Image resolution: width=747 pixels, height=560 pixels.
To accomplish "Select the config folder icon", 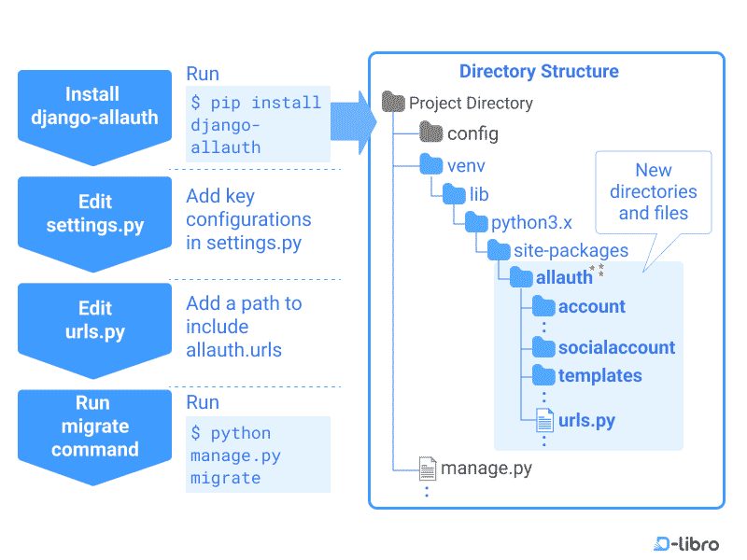I will pyautogui.click(x=431, y=133).
